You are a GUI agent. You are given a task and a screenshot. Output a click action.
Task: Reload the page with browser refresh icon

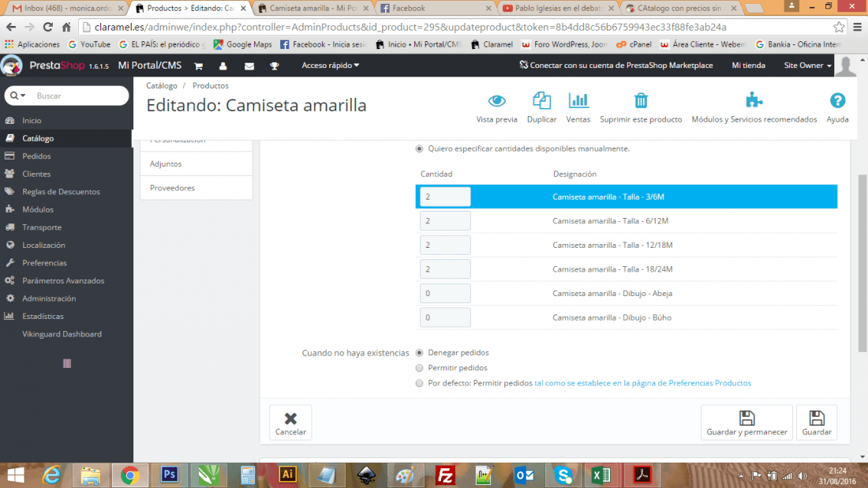[x=47, y=27]
